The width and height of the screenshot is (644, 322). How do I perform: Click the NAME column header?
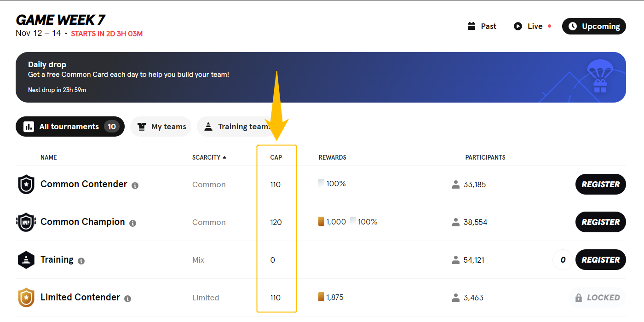coord(49,157)
